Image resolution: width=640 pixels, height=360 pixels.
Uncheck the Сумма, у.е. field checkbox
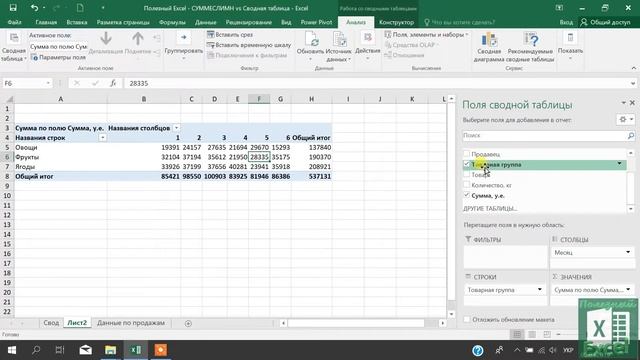(x=467, y=196)
